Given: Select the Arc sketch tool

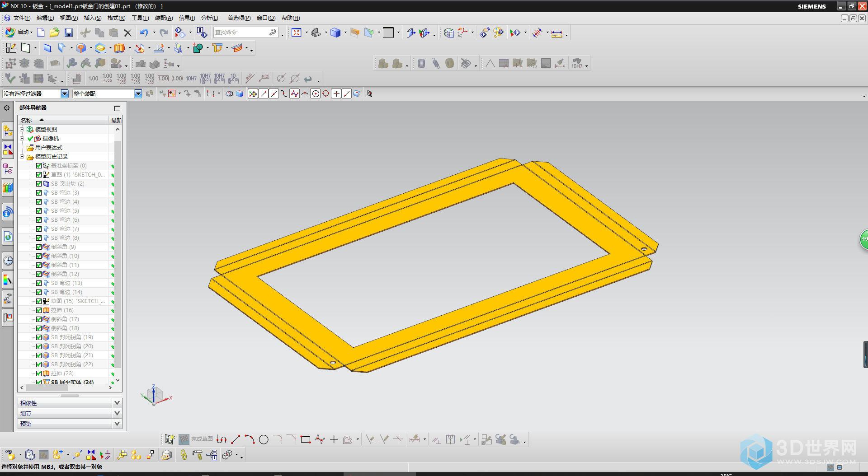Looking at the screenshot, I should point(250,439).
